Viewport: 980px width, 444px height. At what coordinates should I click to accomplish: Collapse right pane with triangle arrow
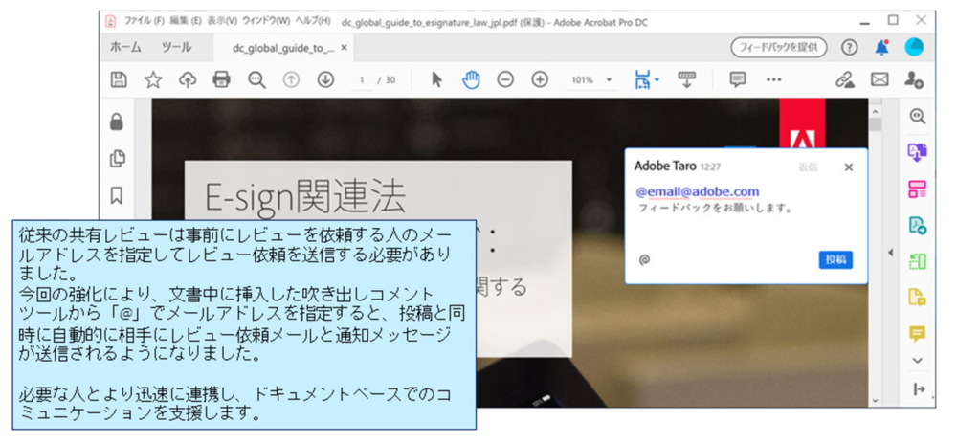click(891, 253)
